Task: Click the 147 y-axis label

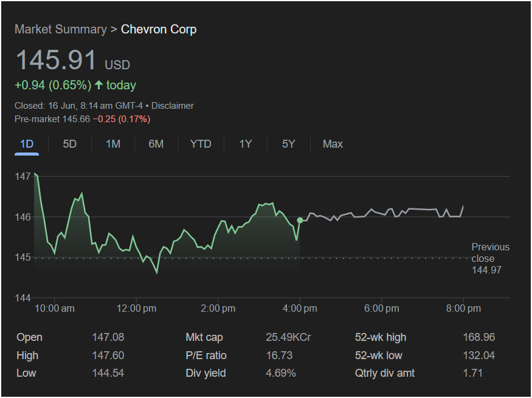Action: coord(22,176)
